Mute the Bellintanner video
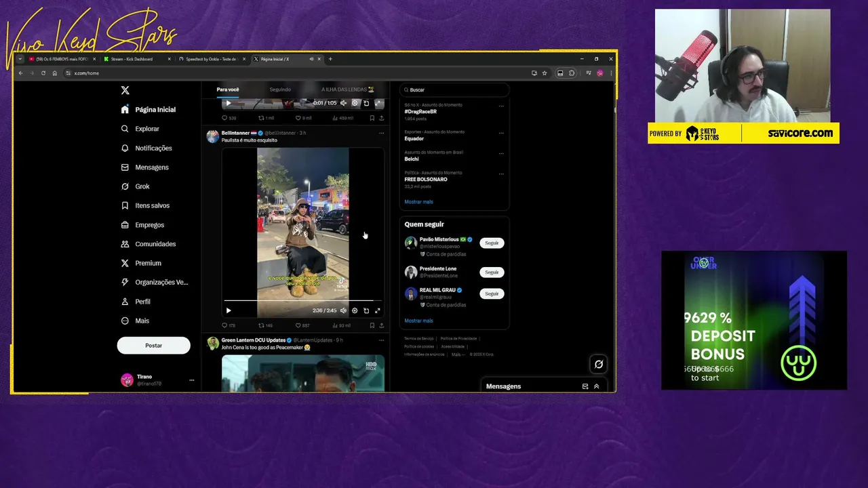Image resolution: width=868 pixels, height=488 pixels. 343,310
